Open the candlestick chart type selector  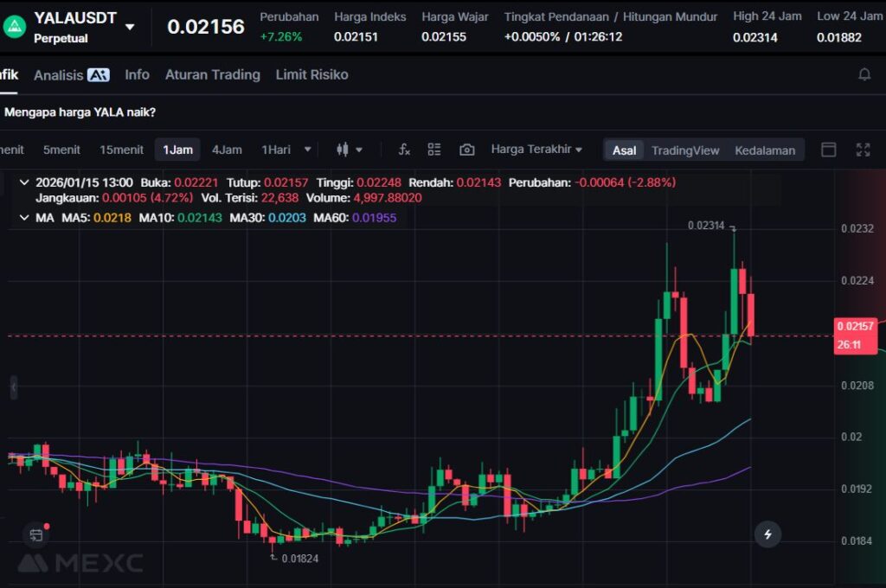pyautogui.click(x=349, y=150)
